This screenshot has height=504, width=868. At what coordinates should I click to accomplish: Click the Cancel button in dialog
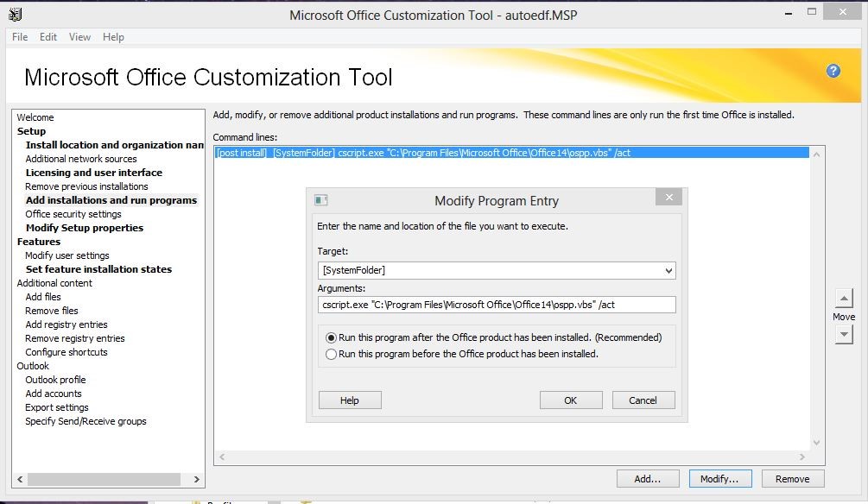point(643,400)
